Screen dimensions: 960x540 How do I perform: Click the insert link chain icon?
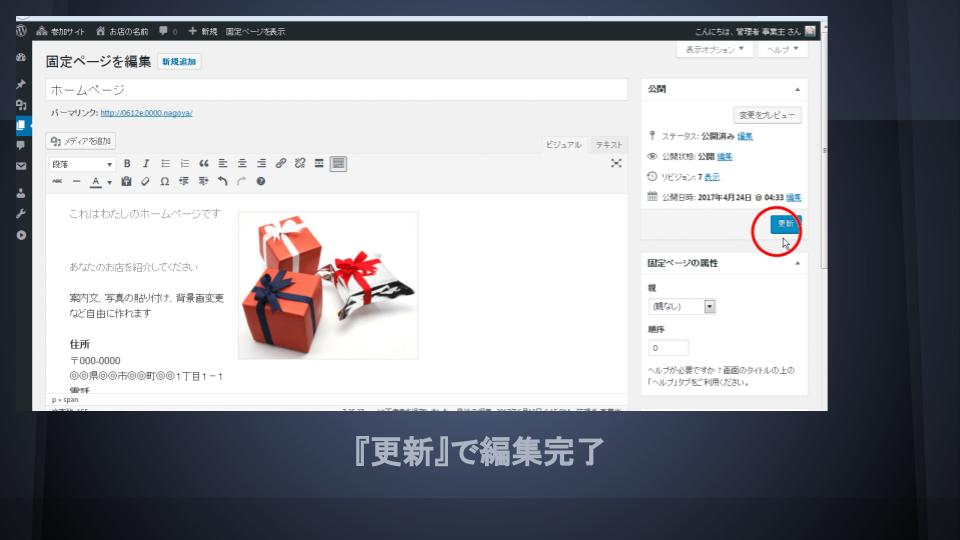[281, 163]
